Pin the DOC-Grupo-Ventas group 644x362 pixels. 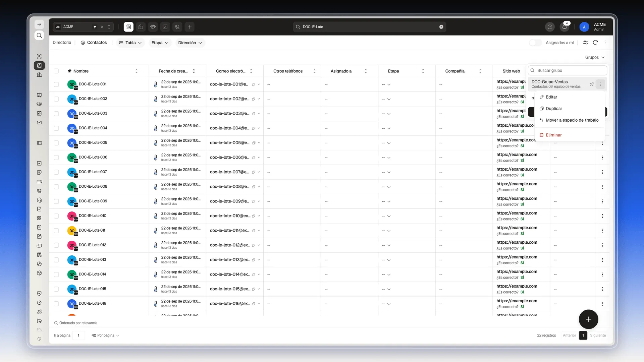click(x=592, y=84)
